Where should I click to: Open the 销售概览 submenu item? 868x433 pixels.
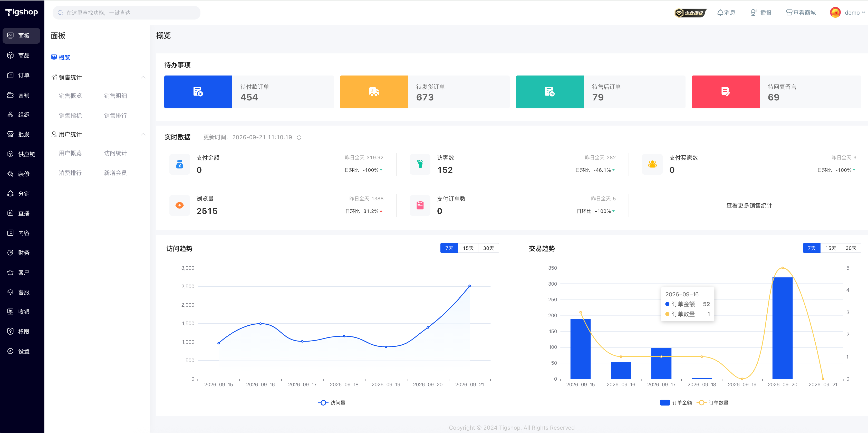pyautogui.click(x=70, y=96)
